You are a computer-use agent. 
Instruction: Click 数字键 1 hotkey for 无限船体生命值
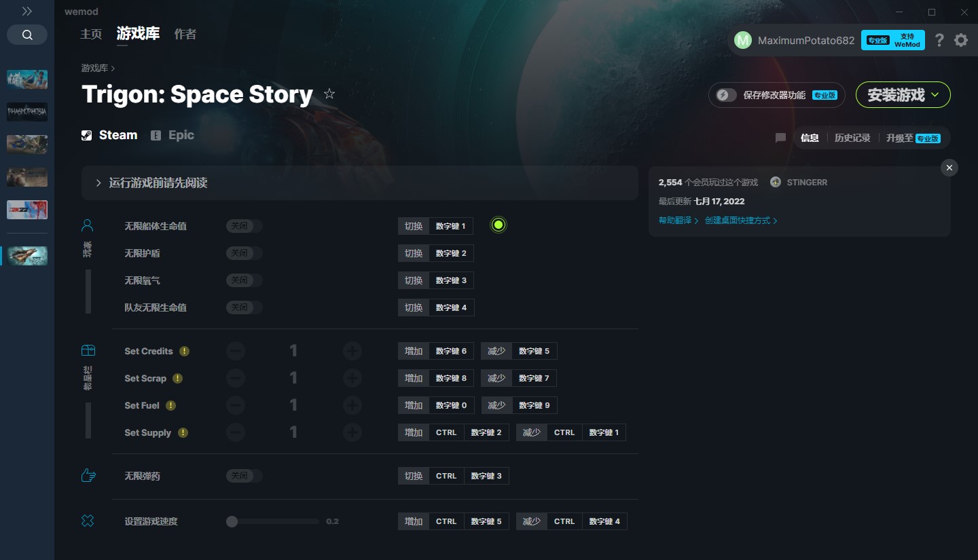point(451,226)
